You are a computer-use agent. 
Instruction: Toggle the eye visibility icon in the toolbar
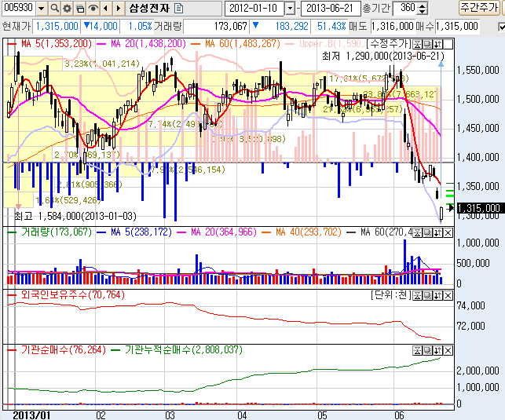pyautogui.click(x=93, y=8)
